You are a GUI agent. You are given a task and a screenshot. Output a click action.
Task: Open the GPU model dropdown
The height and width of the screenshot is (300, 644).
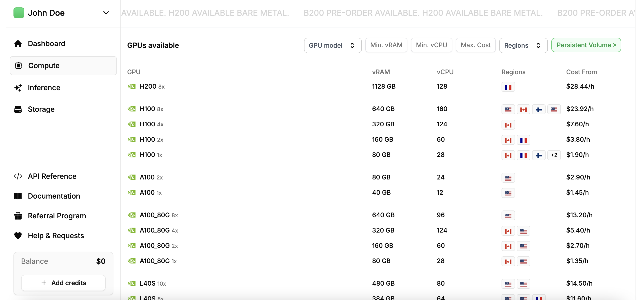pos(332,45)
